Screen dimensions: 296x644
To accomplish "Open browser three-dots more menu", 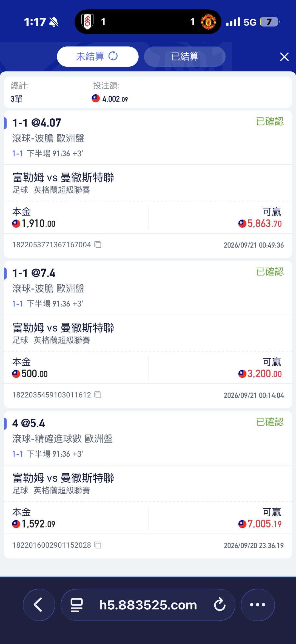I will coord(258,605).
